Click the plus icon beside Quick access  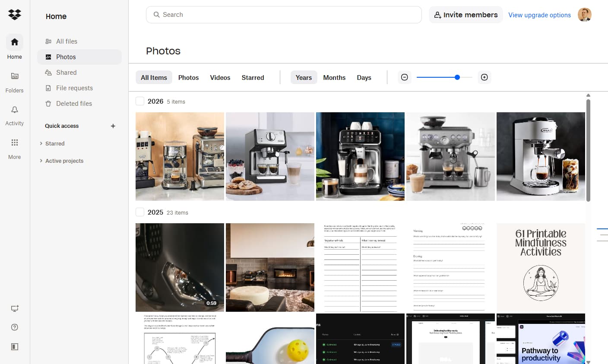(113, 126)
